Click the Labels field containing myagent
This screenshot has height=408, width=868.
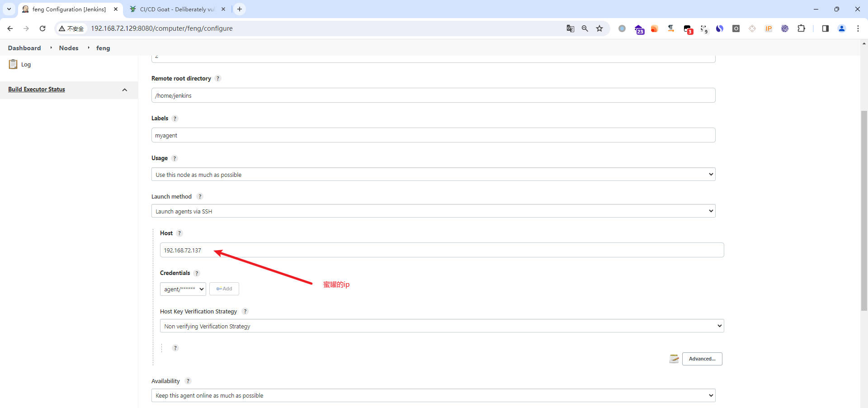click(x=433, y=135)
